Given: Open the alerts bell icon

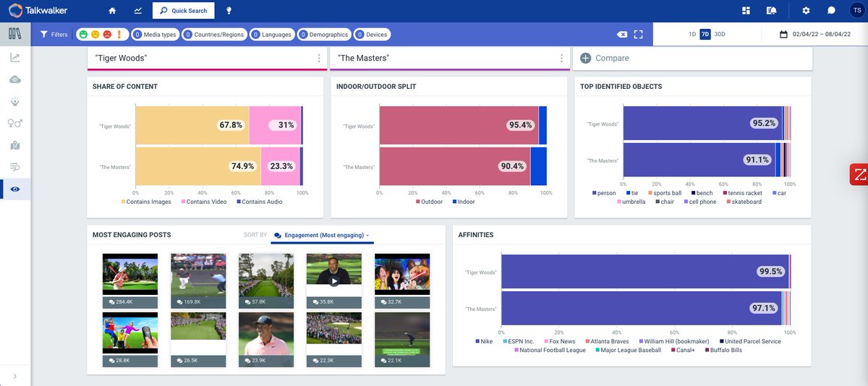Looking at the screenshot, I should click(x=772, y=11).
